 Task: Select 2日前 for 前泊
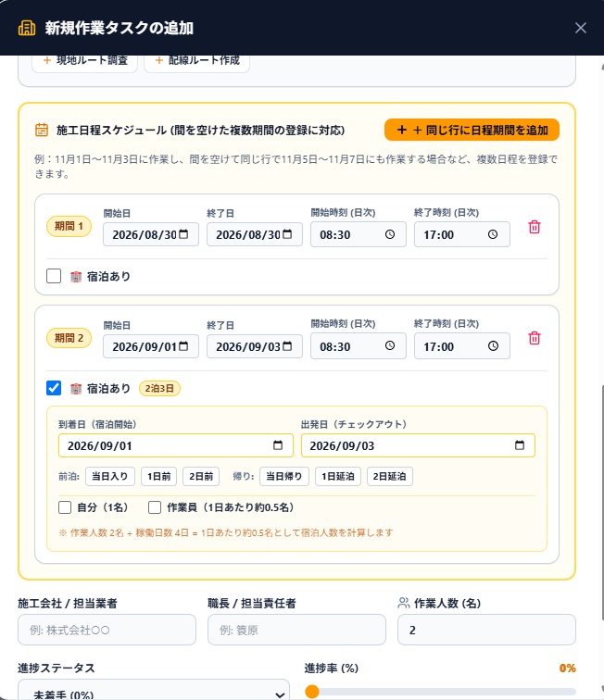201,476
